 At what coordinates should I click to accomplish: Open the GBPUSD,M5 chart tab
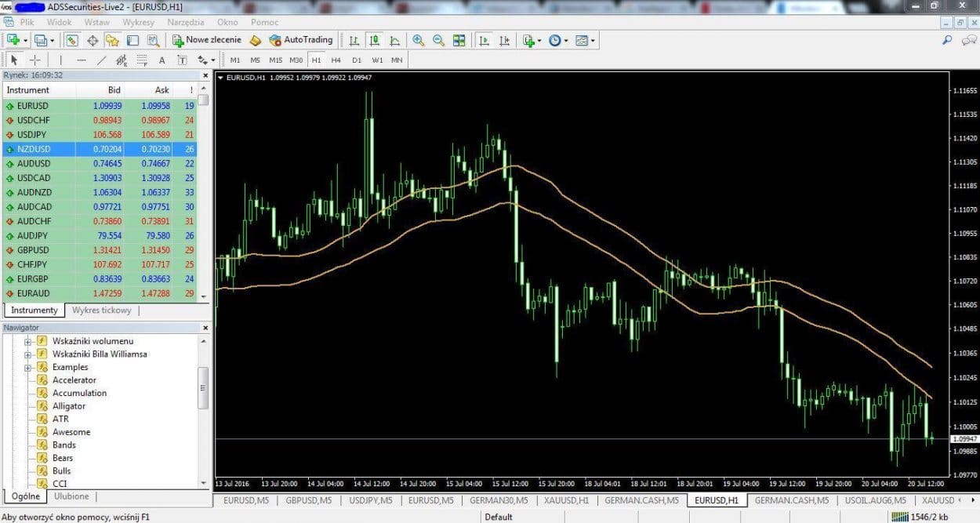(308, 500)
